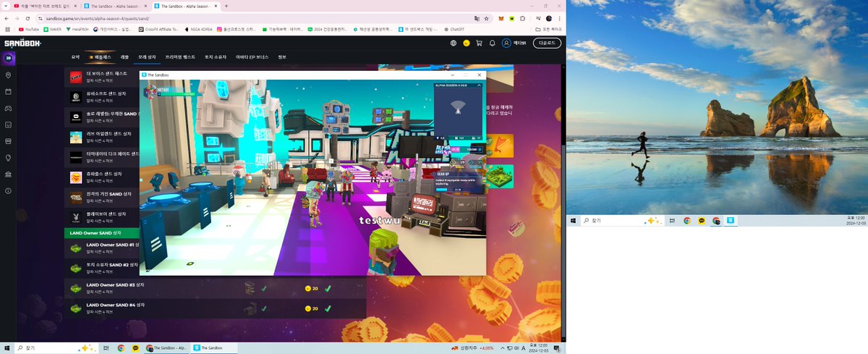The height and width of the screenshot is (354, 868).
Task: Open the map pin icon in sidebar
Action: coord(8,75)
